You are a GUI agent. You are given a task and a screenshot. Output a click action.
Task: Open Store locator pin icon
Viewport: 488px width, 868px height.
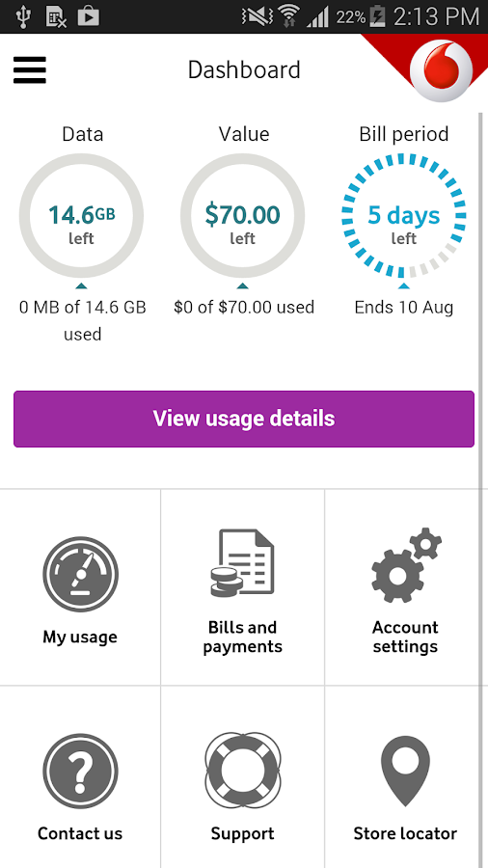pos(406,773)
